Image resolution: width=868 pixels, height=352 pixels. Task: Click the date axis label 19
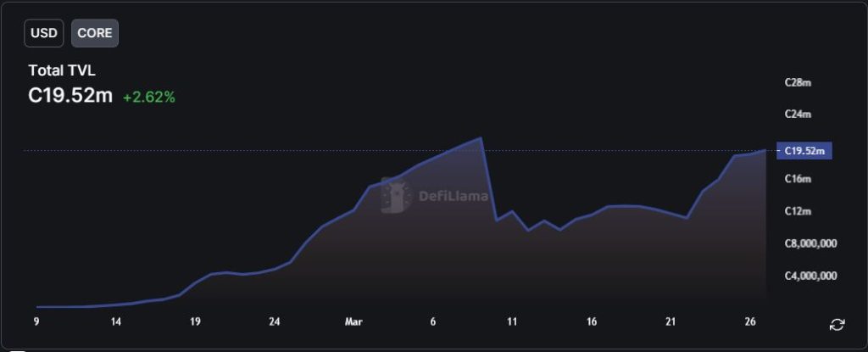point(195,322)
